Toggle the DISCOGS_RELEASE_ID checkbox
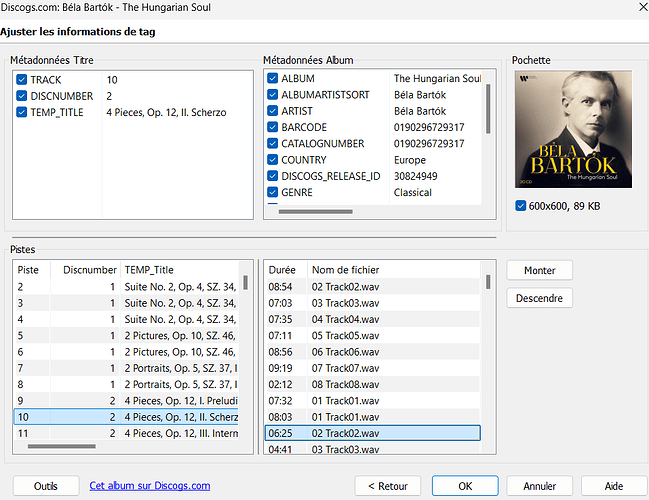Viewport: 649px width, 500px height. pyautogui.click(x=272, y=176)
